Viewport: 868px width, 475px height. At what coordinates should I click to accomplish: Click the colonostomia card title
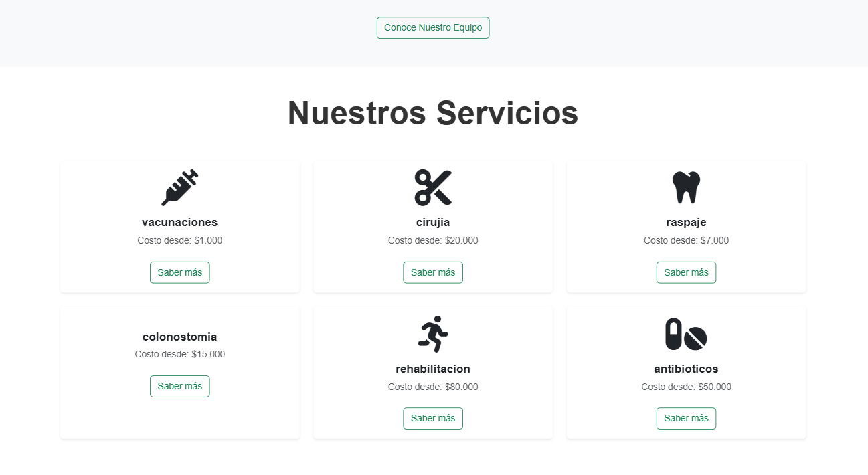[x=179, y=337]
